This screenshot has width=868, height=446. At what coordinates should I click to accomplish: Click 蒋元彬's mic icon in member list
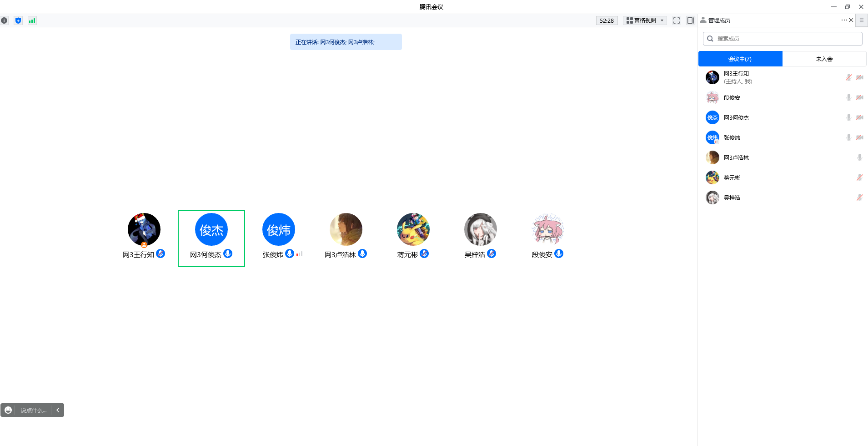860,177
